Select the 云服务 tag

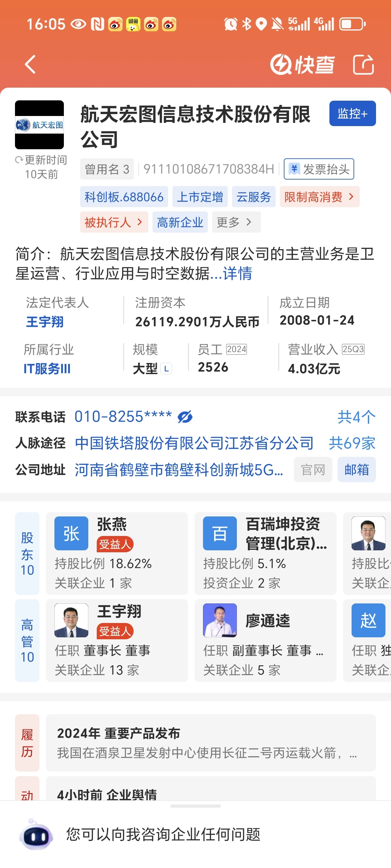(253, 196)
